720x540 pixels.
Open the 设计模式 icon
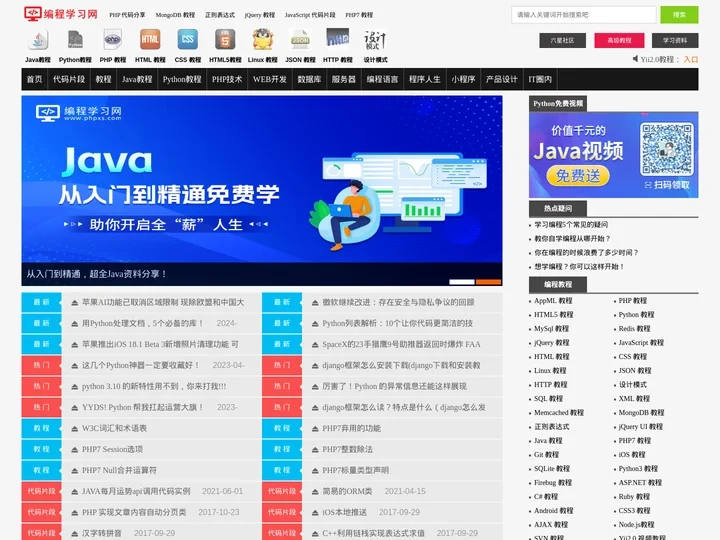(x=375, y=40)
